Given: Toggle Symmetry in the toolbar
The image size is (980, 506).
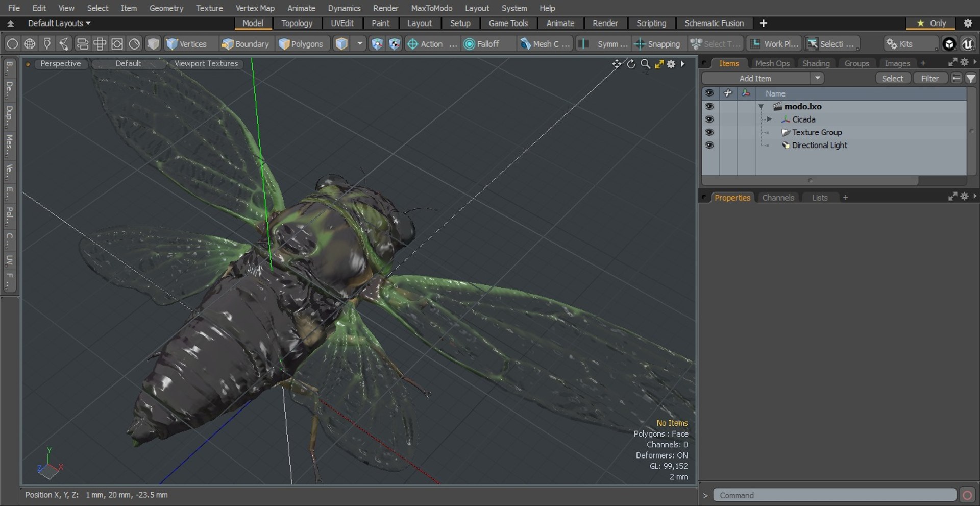Looking at the screenshot, I should [x=603, y=44].
